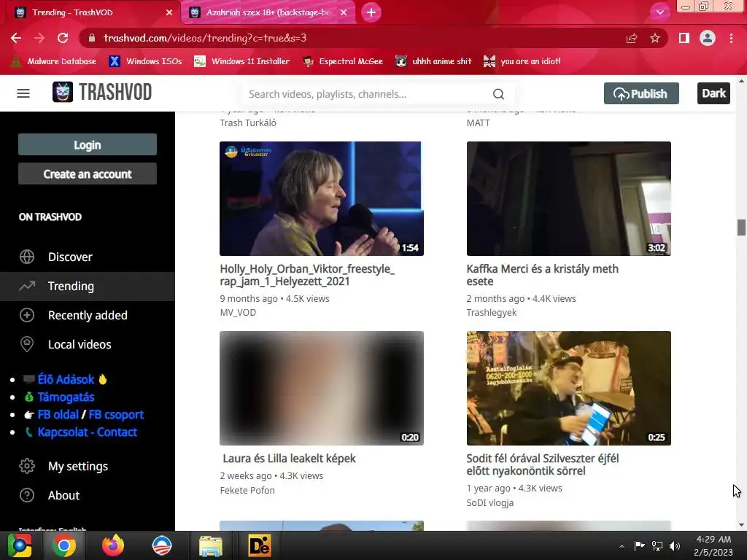Open Firefox from the taskbar

pos(113,545)
